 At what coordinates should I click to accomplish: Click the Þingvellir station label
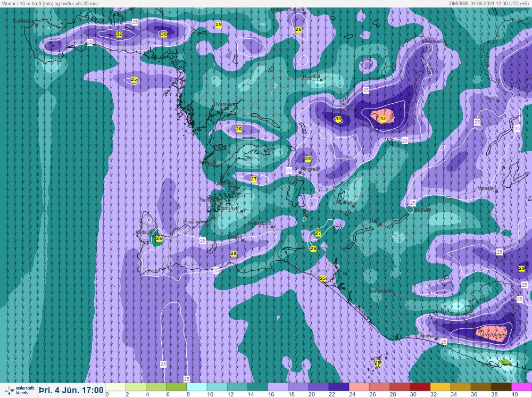(311, 169)
